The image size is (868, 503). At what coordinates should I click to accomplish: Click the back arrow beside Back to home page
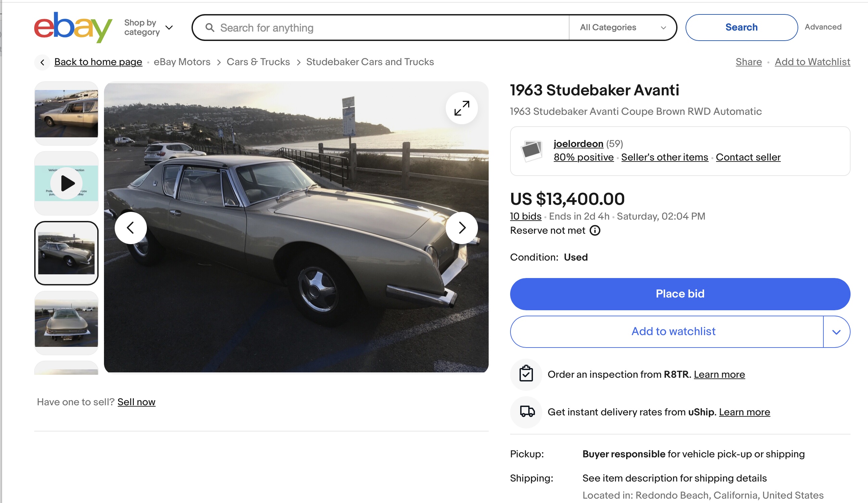point(42,62)
